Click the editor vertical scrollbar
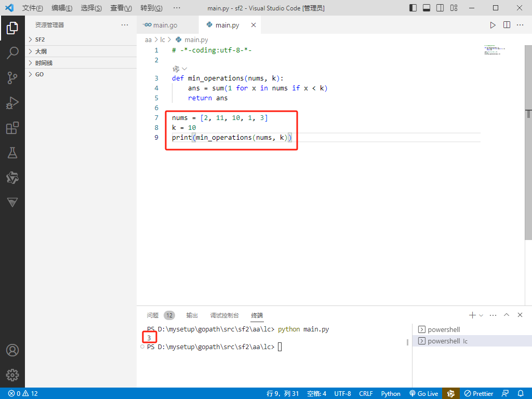 click(528, 142)
